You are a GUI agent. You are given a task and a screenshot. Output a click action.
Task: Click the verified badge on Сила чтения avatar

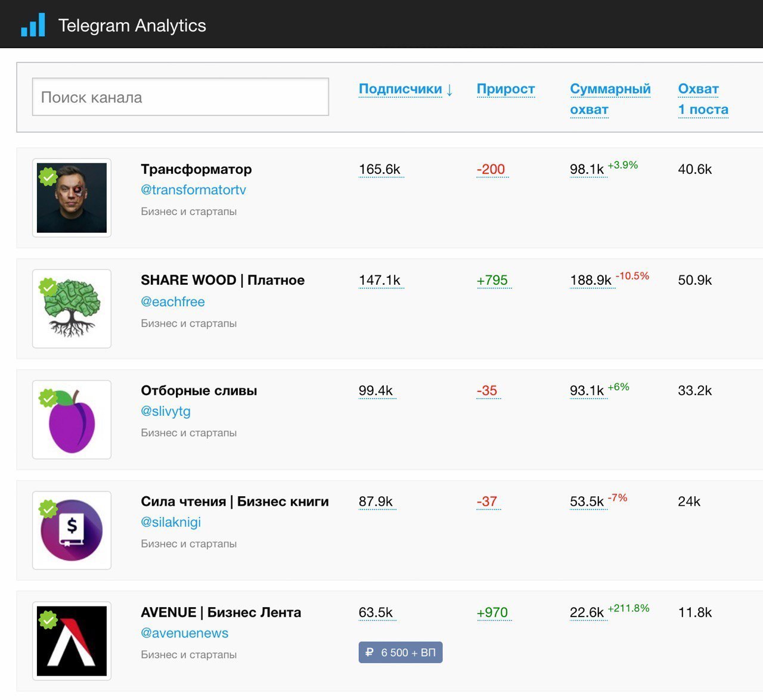48,509
